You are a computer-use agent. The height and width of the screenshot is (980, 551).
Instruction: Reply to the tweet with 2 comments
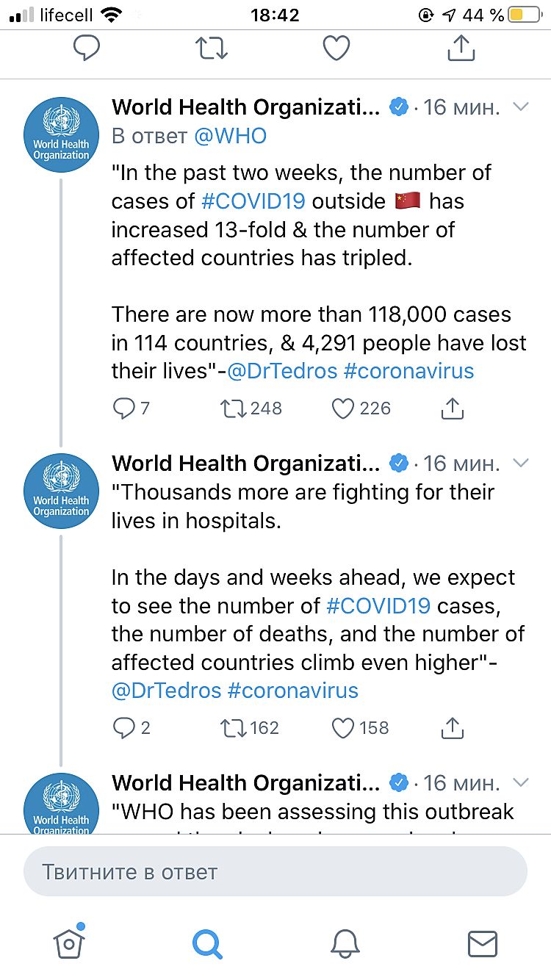(123, 728)
